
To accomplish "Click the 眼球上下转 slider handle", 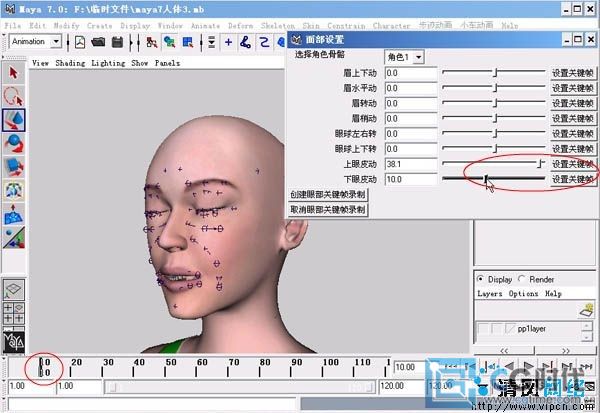I will tap(495, 149).
